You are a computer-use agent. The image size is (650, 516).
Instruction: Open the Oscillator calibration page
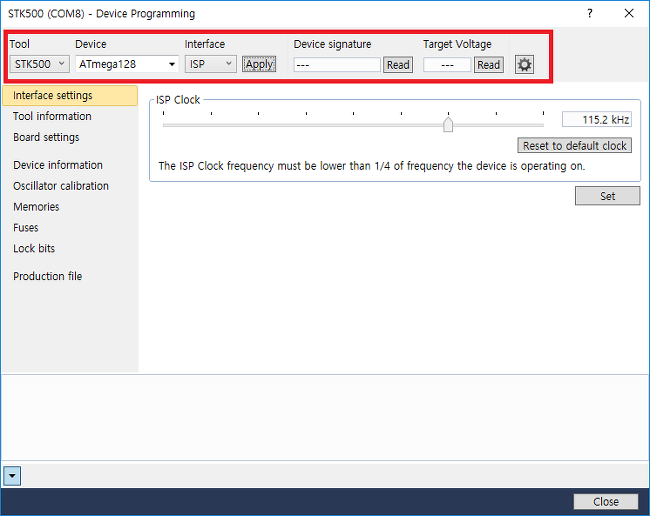coord(61,186)
